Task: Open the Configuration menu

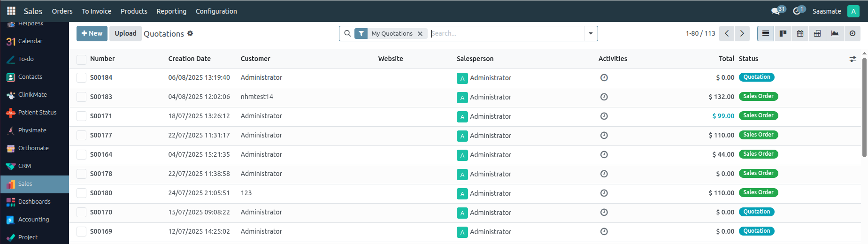Action: pyautogui.click(x=216, y=11)
